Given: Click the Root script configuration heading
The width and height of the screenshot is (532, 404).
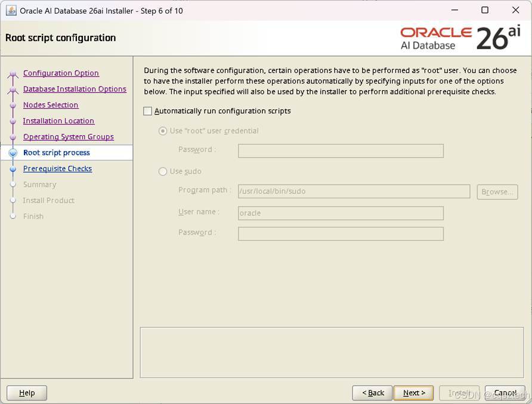Looking at the screenshot, I should pos(61,38).
